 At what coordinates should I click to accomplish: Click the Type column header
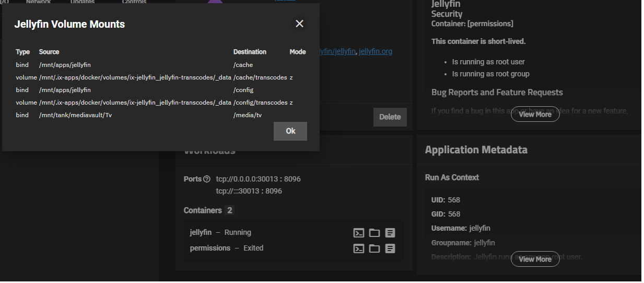23,52
